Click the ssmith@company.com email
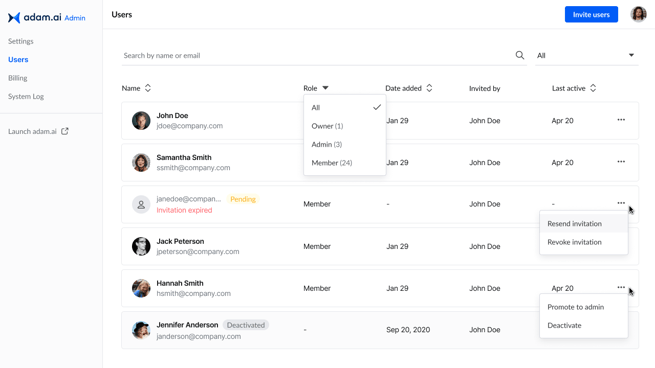The width and height of the screenshot is (655, 368). click(193, 168)
